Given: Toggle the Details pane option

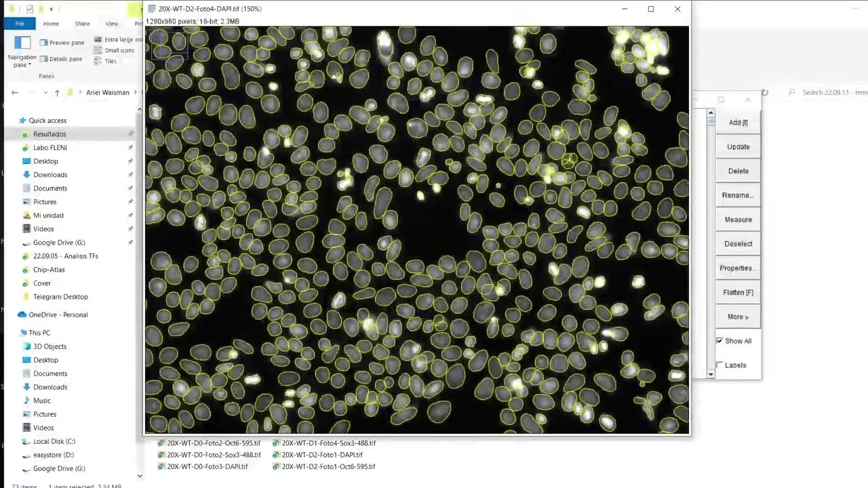Looking at the screenshot, I should click(x=62, y=59).
